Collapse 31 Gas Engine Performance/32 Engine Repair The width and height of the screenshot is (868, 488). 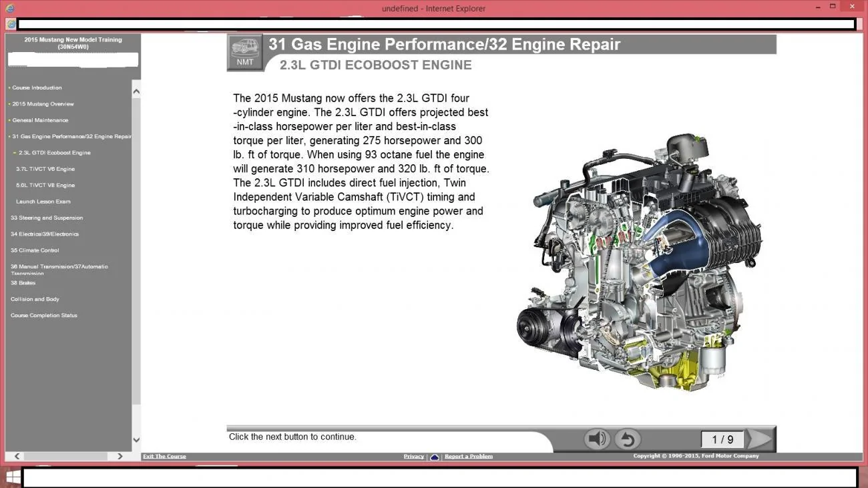[70, 136]
